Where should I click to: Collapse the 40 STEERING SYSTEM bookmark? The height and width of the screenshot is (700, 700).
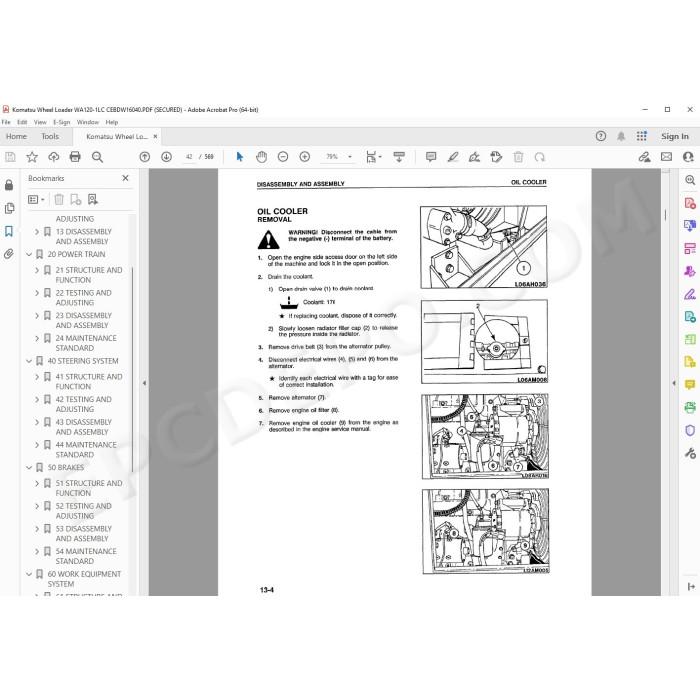click(29, 361)
